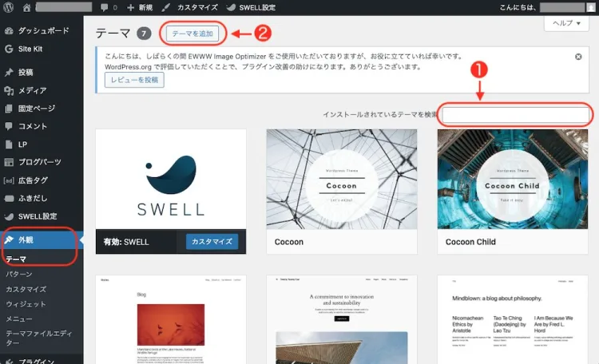Open SWELL設定 in the top admin bar
This screenshot has width=599, height=364.
pos(251,7)
